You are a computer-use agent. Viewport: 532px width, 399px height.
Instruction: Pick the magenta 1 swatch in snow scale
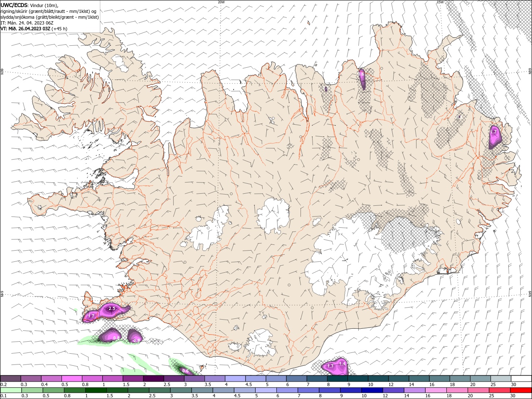[x=113, y=379]
